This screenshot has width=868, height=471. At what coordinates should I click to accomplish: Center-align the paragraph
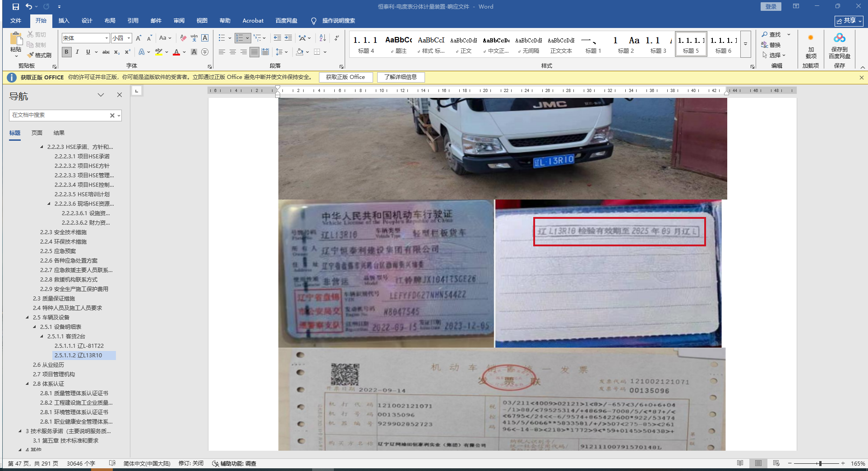point(233,52)
